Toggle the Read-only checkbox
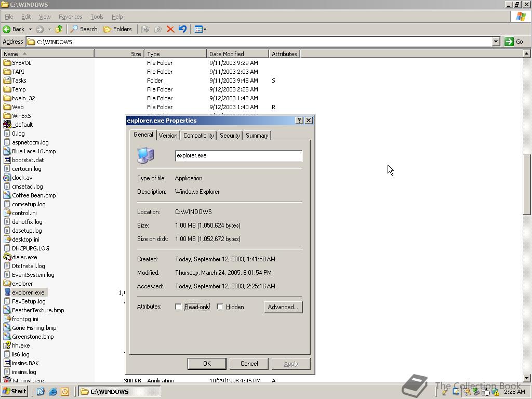 pos(178,307)
